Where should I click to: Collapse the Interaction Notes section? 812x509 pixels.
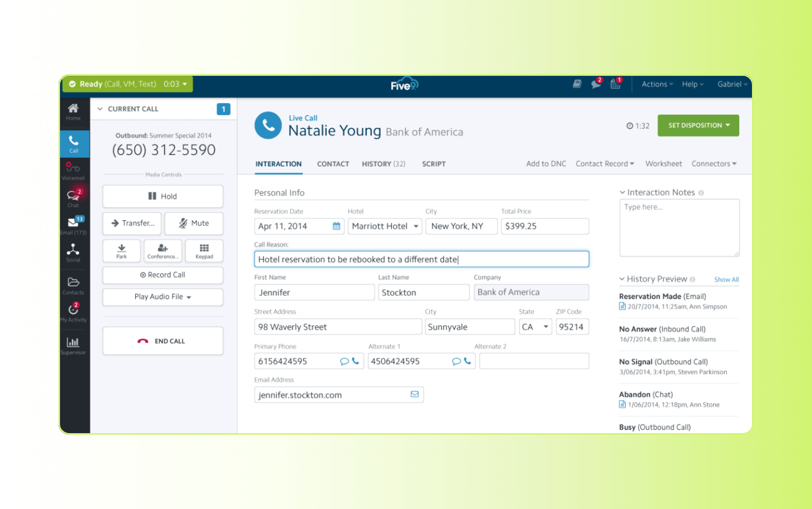pyautogui.click(x=622, y=192)
